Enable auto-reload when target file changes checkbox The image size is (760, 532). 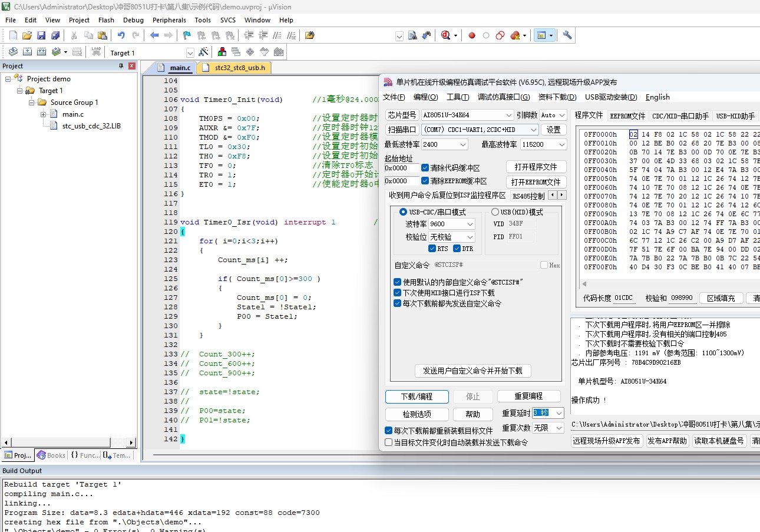click(388, 442)
